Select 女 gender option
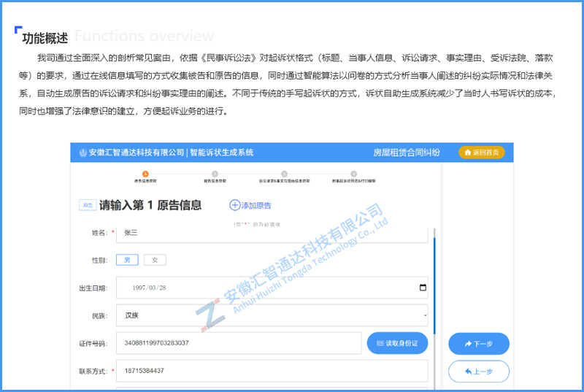Image resolution: width=584 pixels, height=392 pixels. tap(155, 259)
